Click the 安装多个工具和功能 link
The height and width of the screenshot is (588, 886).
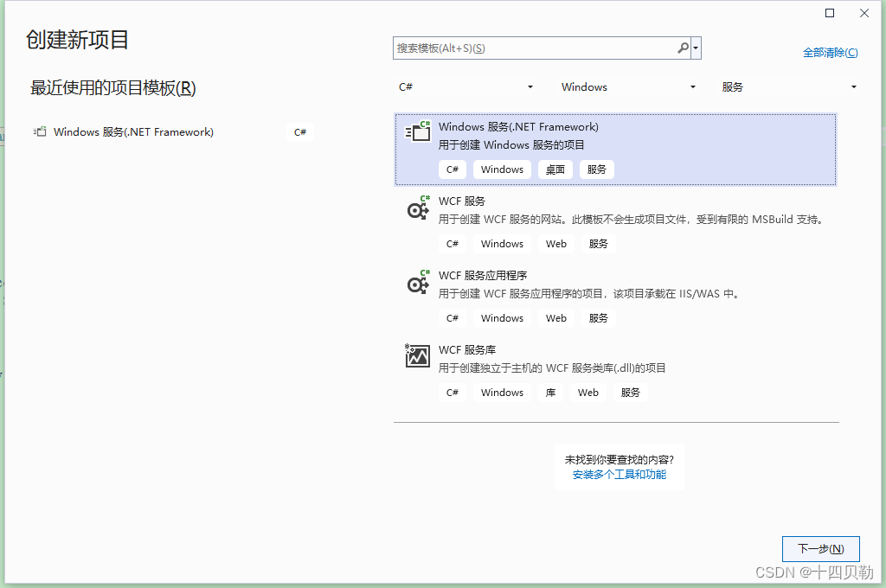[620, 475]
